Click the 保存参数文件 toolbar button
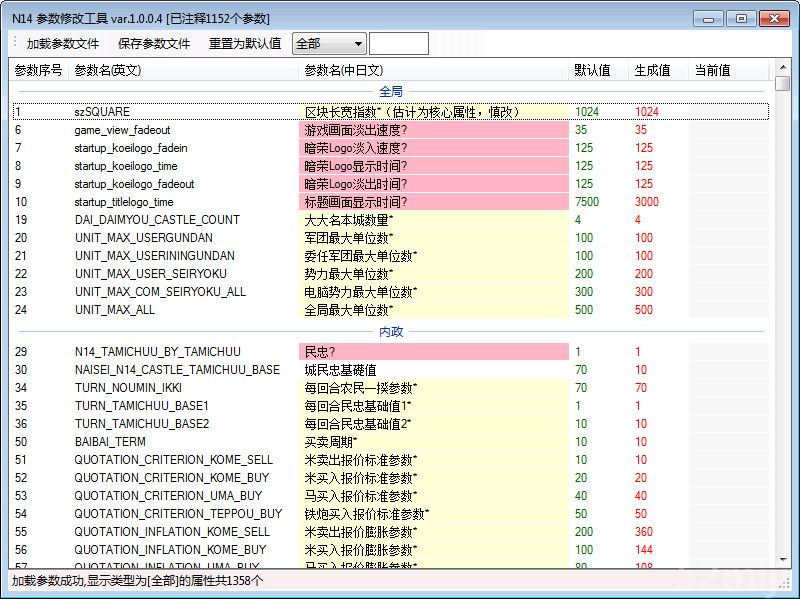Viewport: 800px width, 599px height. [154, 44]
